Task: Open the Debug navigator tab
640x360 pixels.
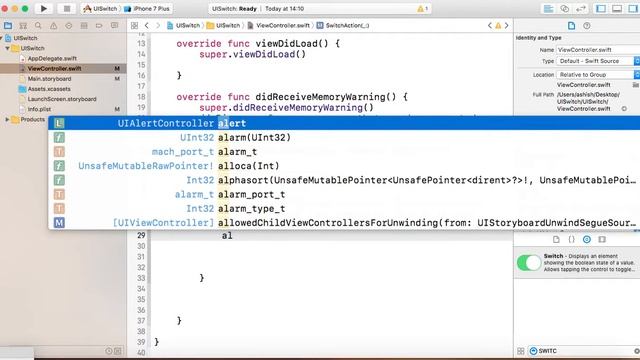Action: point(84,26)
